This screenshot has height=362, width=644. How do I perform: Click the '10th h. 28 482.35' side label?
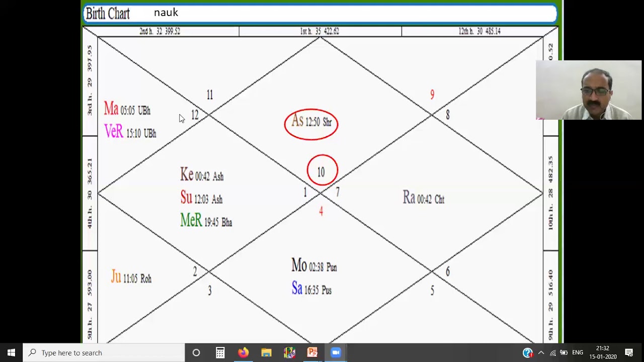(x=551, y=193)
